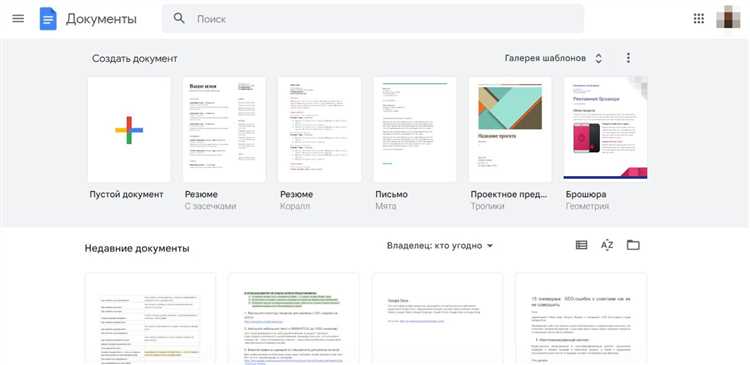The width and height of the screenshot is (750, 365).
Task: Click the Геометрия subtitle
Action: (x=587, y=207)
